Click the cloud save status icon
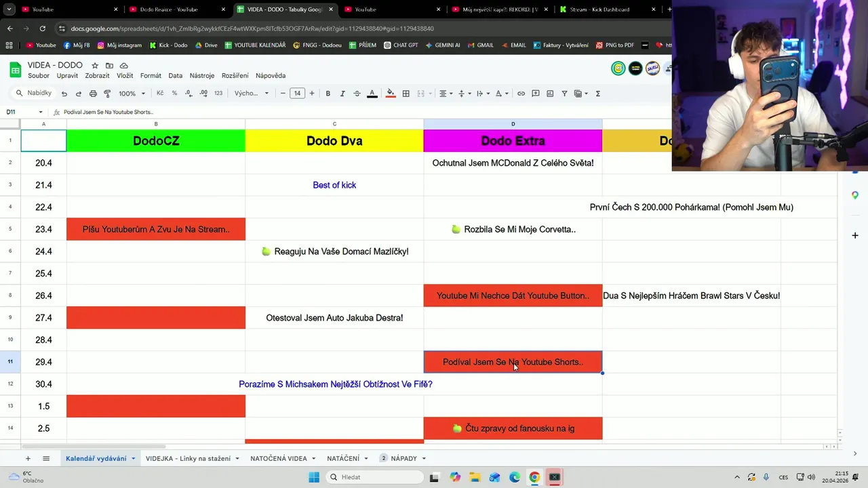 click(x=124, y=65)
